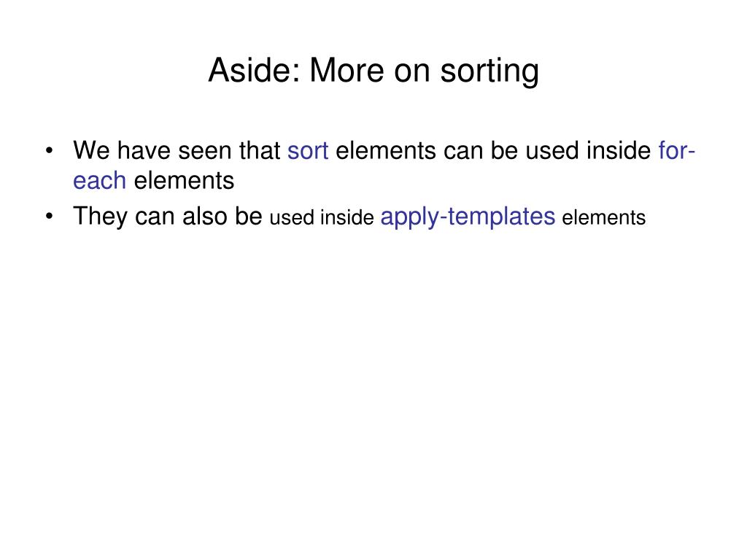Click the second bullet point marker
747x560 pixels.
[49, 216]
